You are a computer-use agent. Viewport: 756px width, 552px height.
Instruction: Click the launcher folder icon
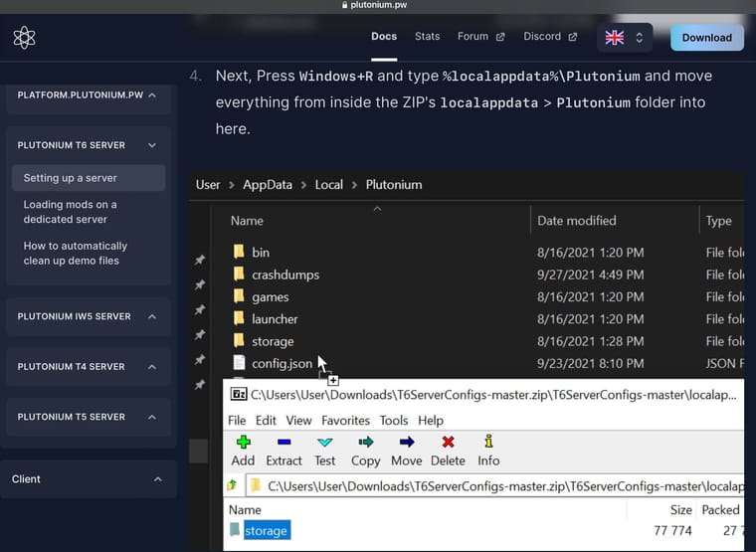click(239, 318)
